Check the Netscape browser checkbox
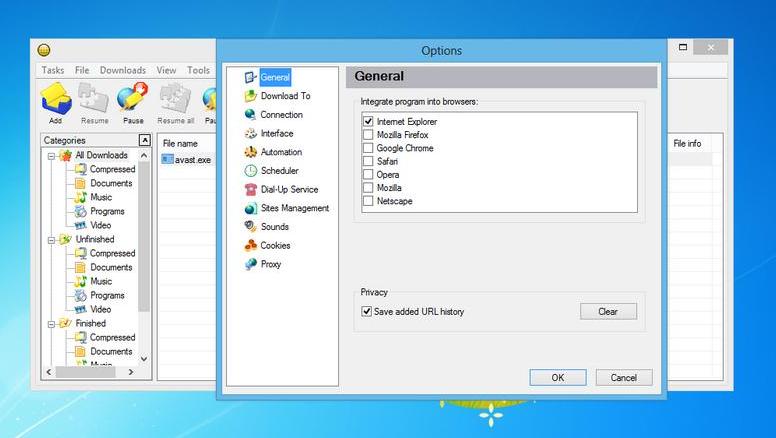The height and width of the screenshot is (438, 776). click(368, 201)
